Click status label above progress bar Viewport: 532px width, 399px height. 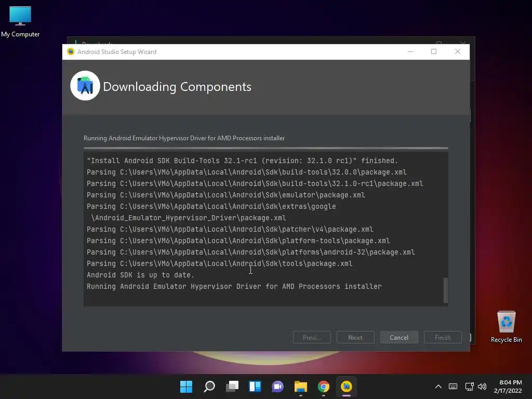tap(184, 138)
